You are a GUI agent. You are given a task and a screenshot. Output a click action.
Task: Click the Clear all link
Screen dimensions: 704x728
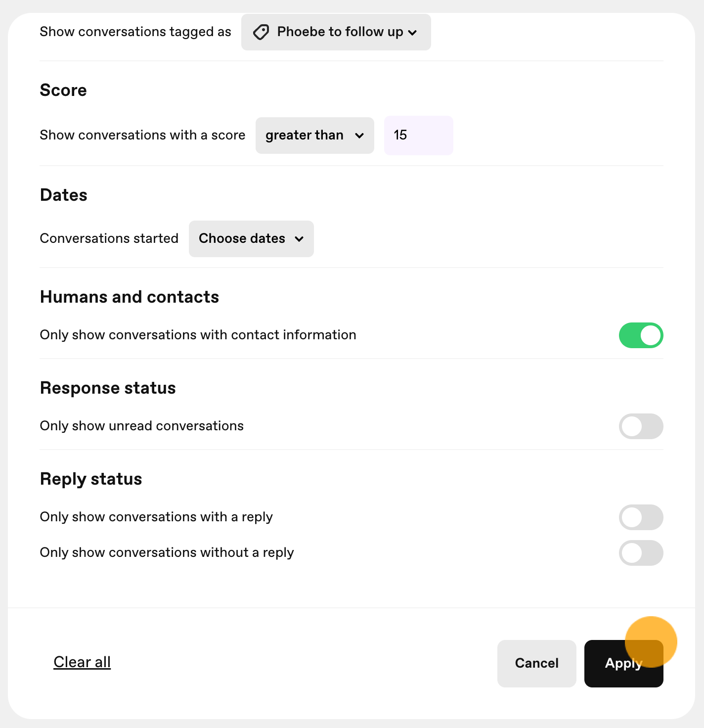pos(82,662)
